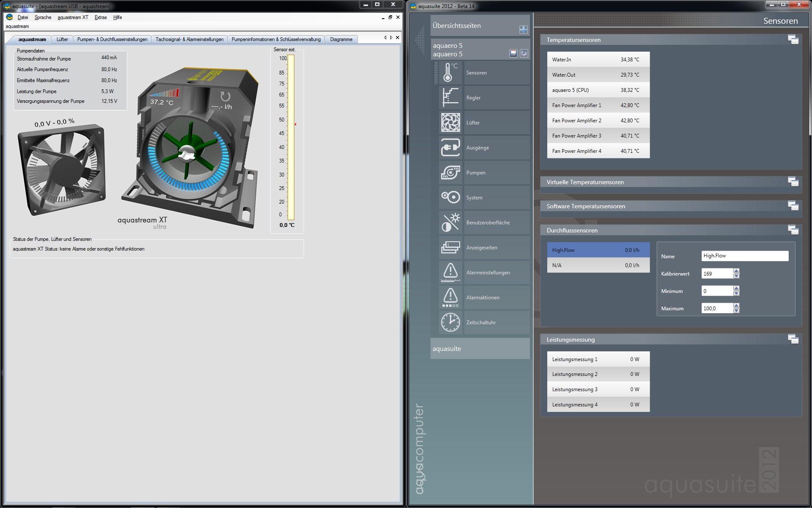Select the Ausgänge plug icon
Image resolution: width=812 pixels, height=508 pixels.
(x=450, y=147)
